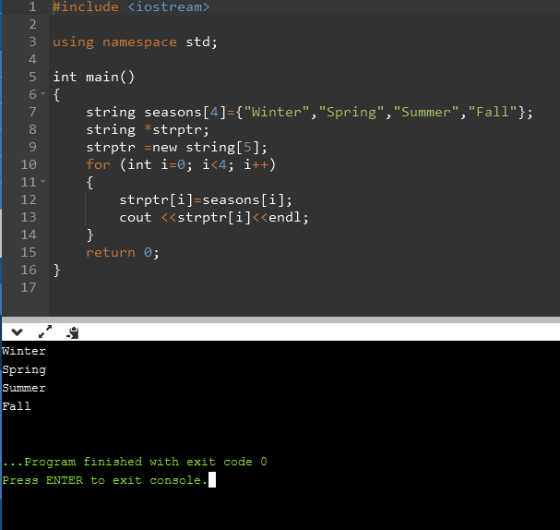
Task: Click line number 15 in the gutter
Action: 29,252
